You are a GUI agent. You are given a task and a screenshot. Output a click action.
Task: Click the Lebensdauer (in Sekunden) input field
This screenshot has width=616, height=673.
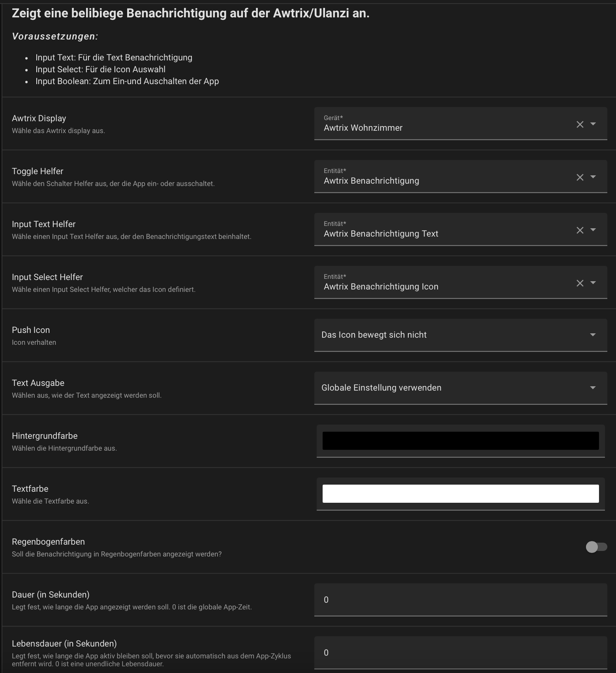pos(460,652)
